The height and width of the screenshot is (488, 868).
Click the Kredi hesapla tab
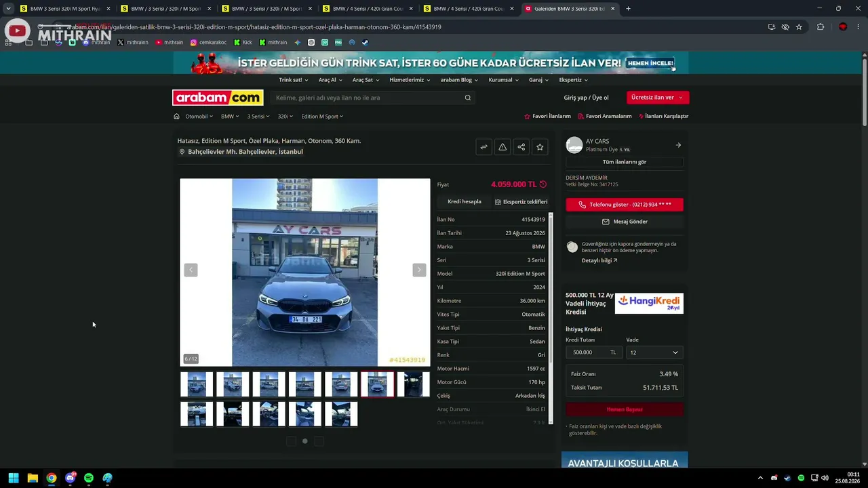[465, 202]
